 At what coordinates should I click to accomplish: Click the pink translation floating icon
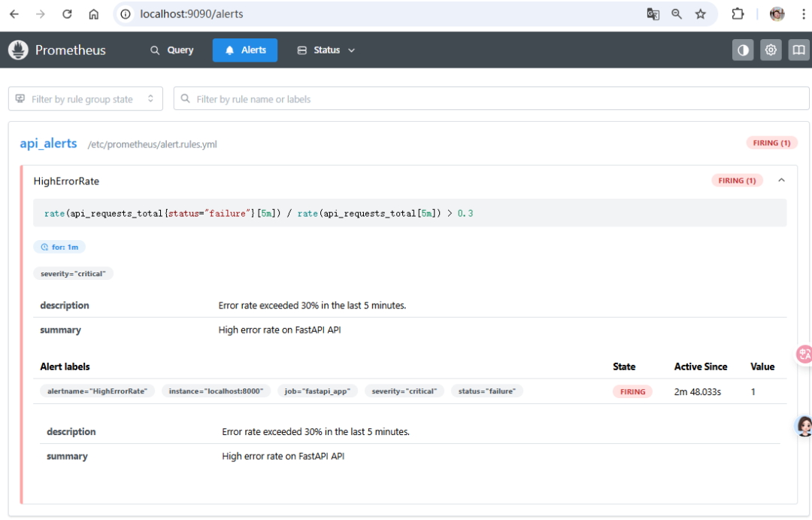pos(804,354)
